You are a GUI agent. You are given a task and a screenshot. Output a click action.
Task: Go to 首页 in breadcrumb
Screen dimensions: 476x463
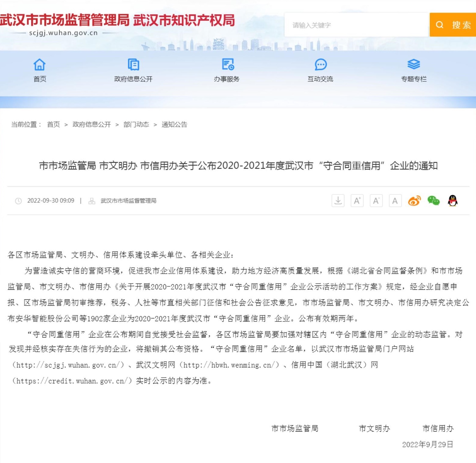[54, 125]
